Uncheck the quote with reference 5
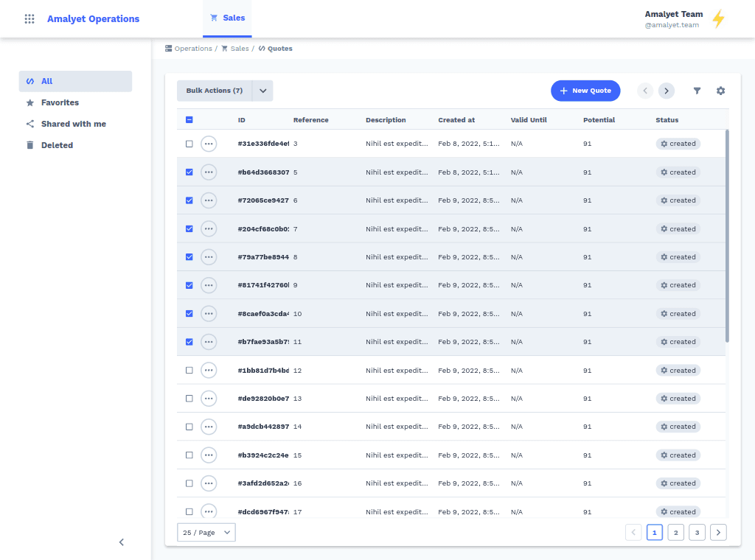 [x=189, y=172]
